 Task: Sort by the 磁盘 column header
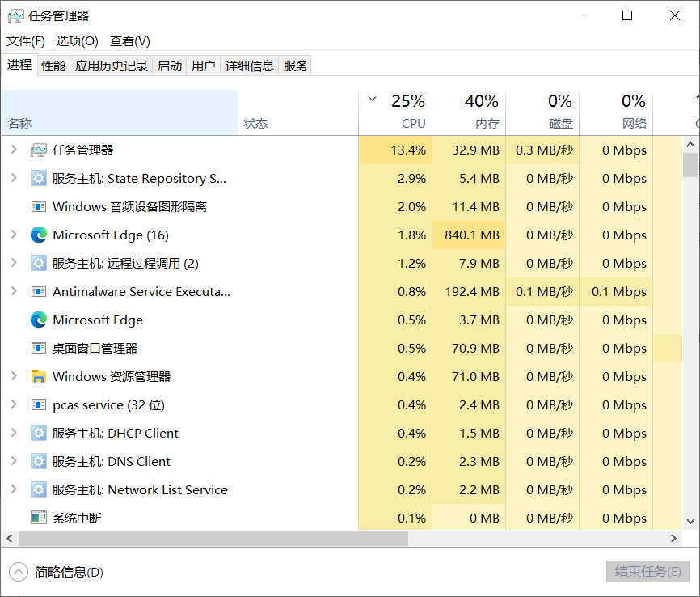click(542, 112)
